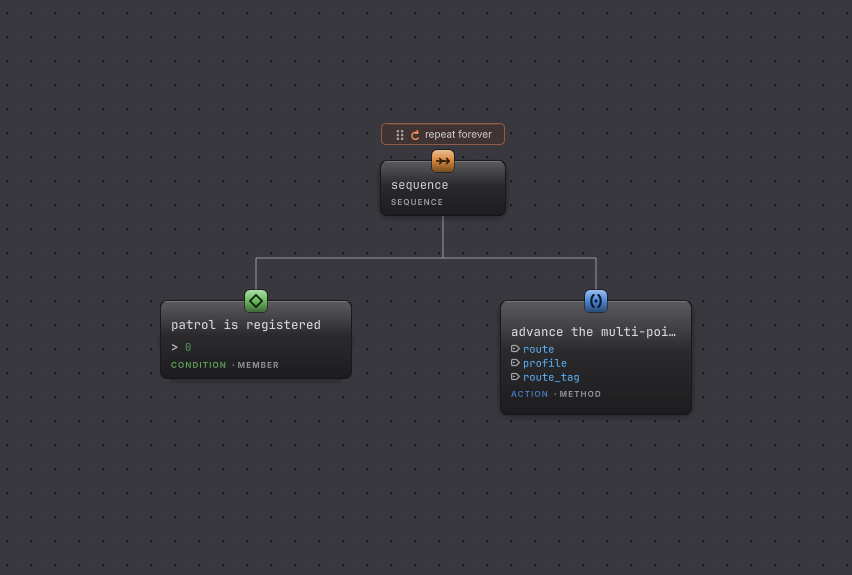Screen dimensions: 852x575
Task: Click the route parameter link
Action: pyautogui.click(x=538, y=349)
